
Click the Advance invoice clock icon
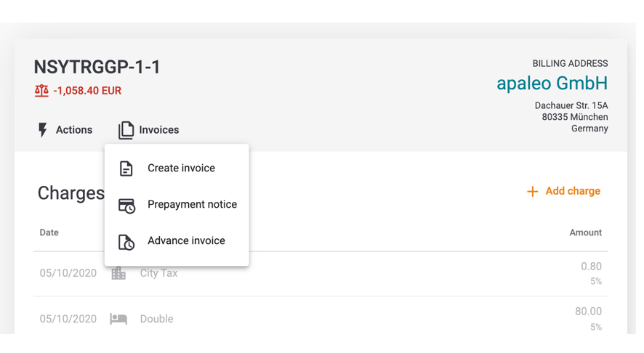[x=126, y=242]
